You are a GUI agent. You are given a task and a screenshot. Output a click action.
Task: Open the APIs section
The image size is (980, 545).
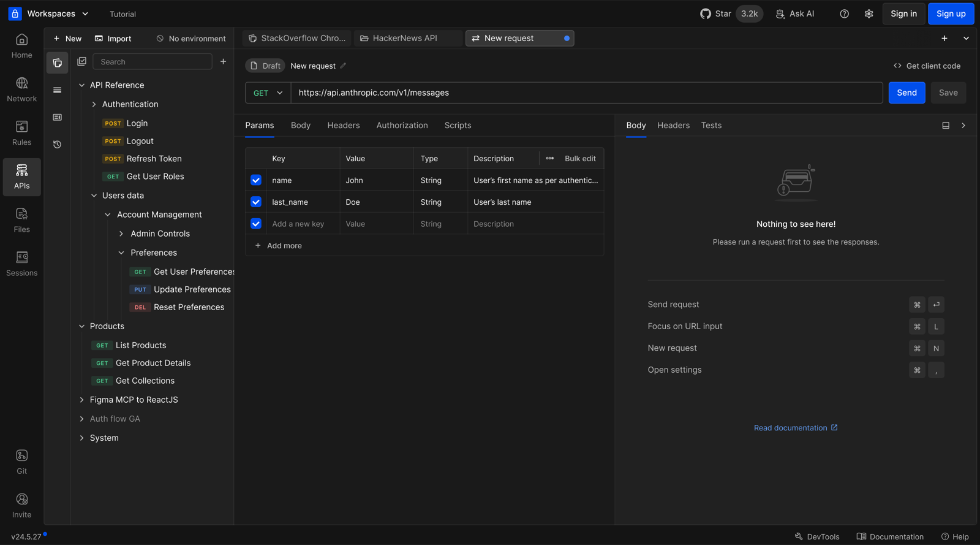pyautogui.click(x=21, y=177)
